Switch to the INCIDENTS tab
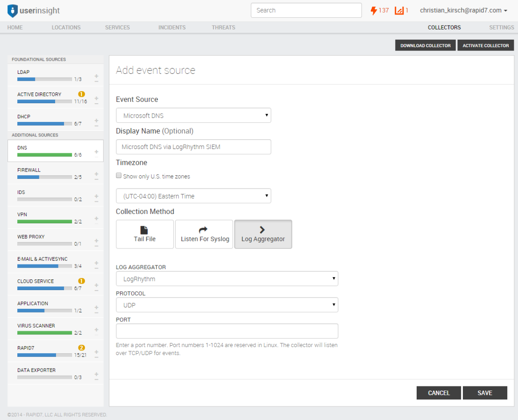This screenshot has height=420, width=518. (171, 27)
